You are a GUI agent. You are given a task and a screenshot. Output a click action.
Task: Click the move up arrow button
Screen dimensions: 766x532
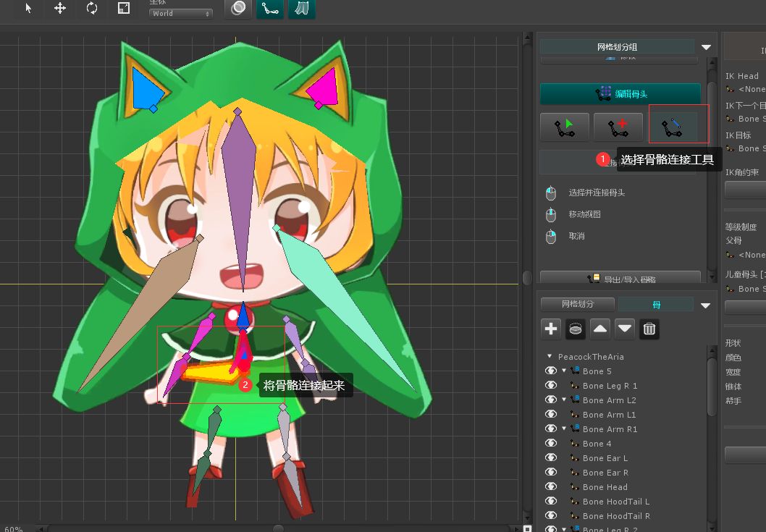pyautogui.click(x=600, y=329)
